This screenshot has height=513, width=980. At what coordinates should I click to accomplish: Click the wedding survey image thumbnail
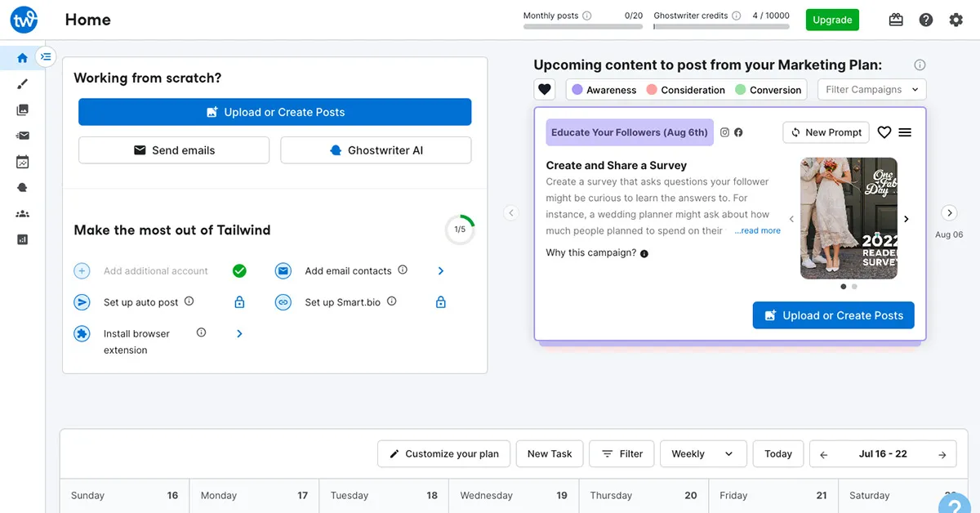[849, 218]
